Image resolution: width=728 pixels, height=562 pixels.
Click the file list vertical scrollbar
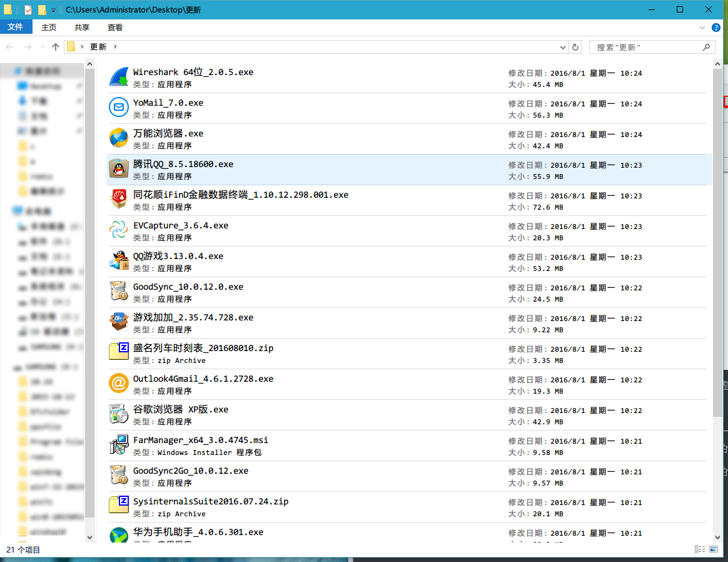click(717, 250)
